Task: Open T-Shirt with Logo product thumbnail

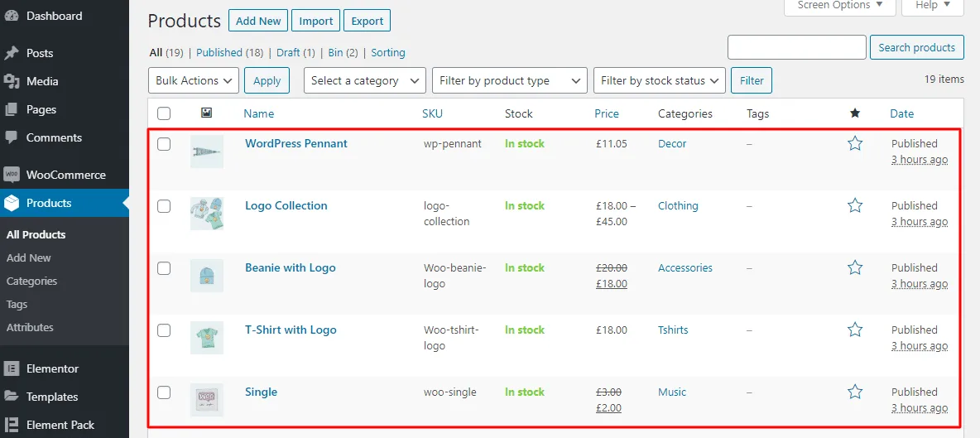Action: click(x=207, y=338)
